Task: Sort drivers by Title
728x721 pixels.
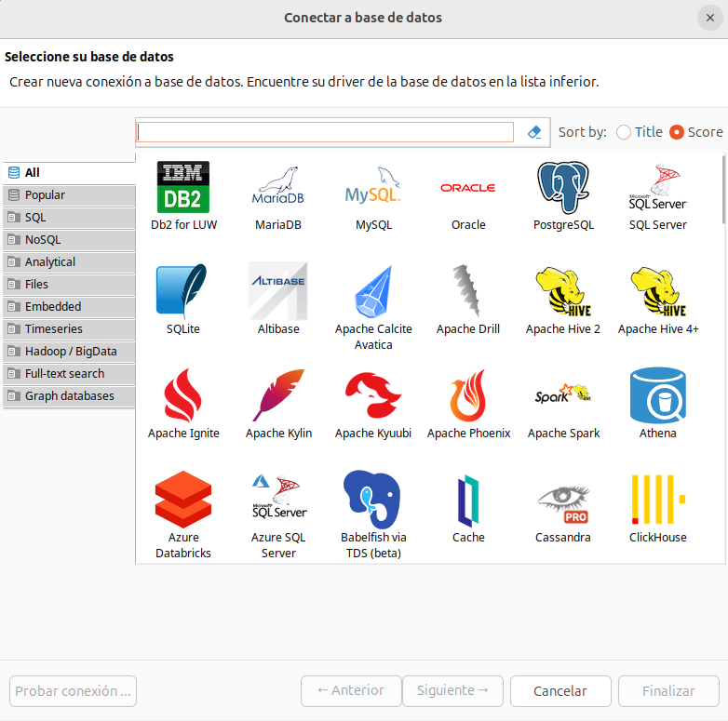Action: point(624,132)
